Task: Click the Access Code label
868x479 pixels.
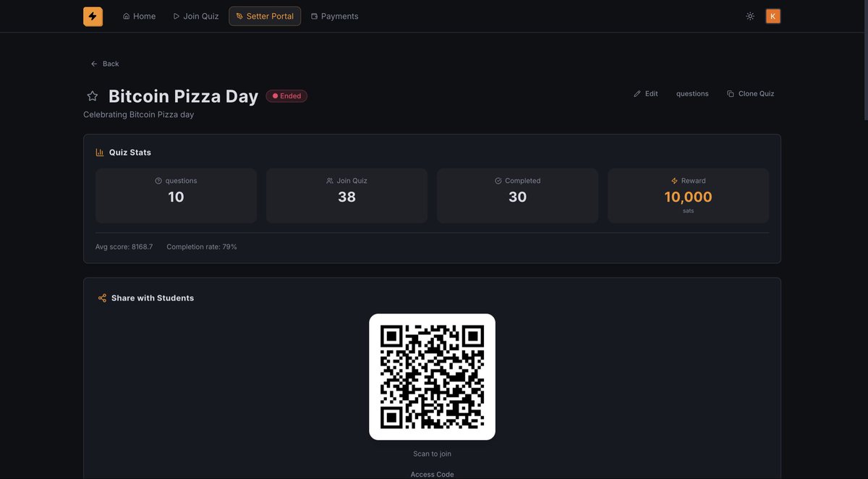Action: pos(432,475)
